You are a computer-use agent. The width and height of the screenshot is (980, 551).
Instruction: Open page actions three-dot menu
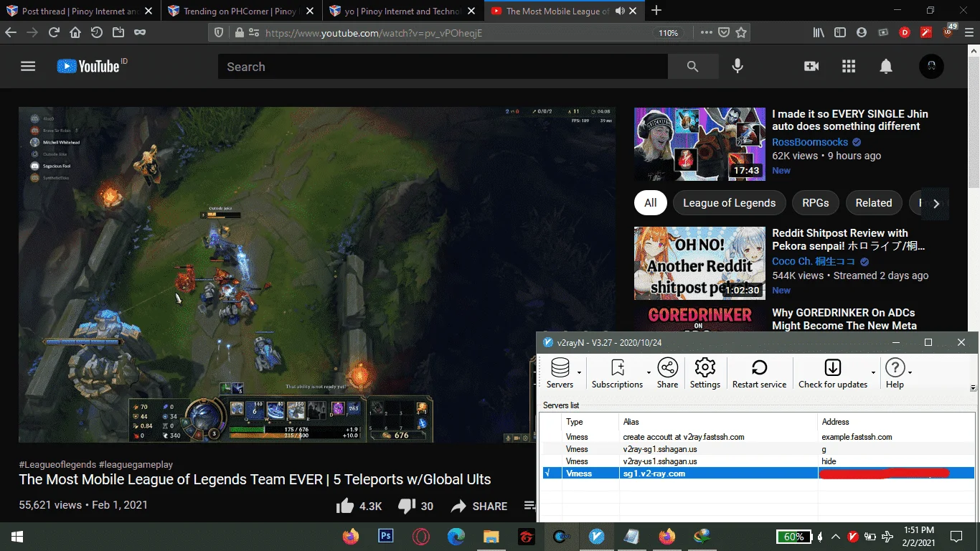coord(707,32)
